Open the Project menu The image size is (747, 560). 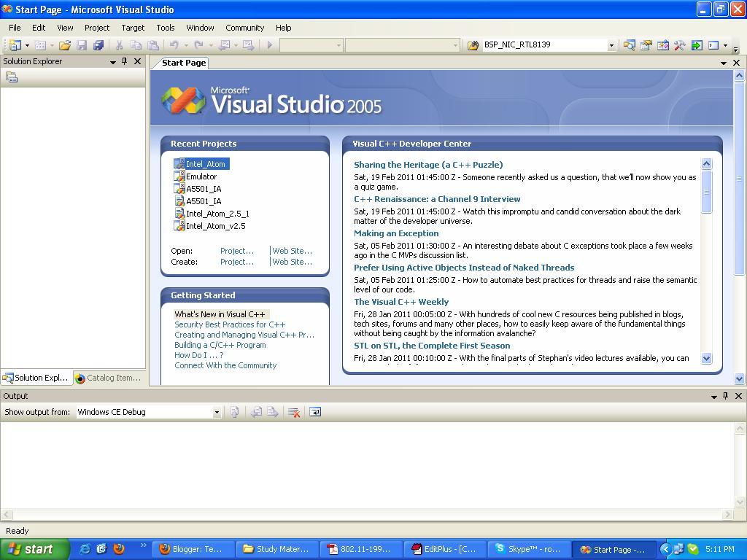tap(97, 28)
